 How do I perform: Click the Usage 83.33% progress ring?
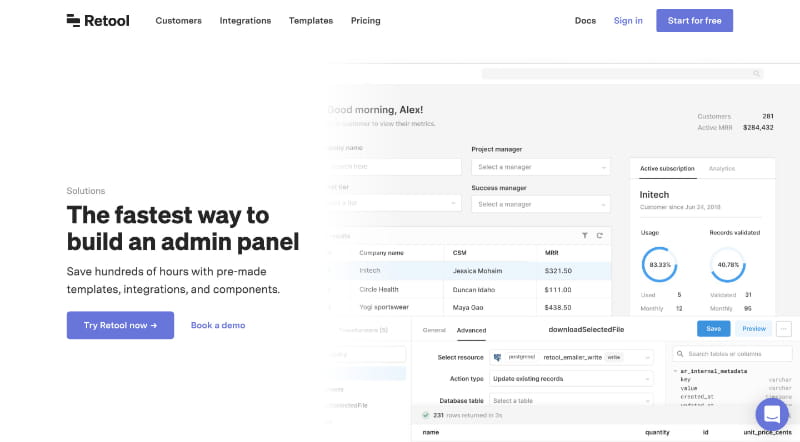[x=659, y=264]
